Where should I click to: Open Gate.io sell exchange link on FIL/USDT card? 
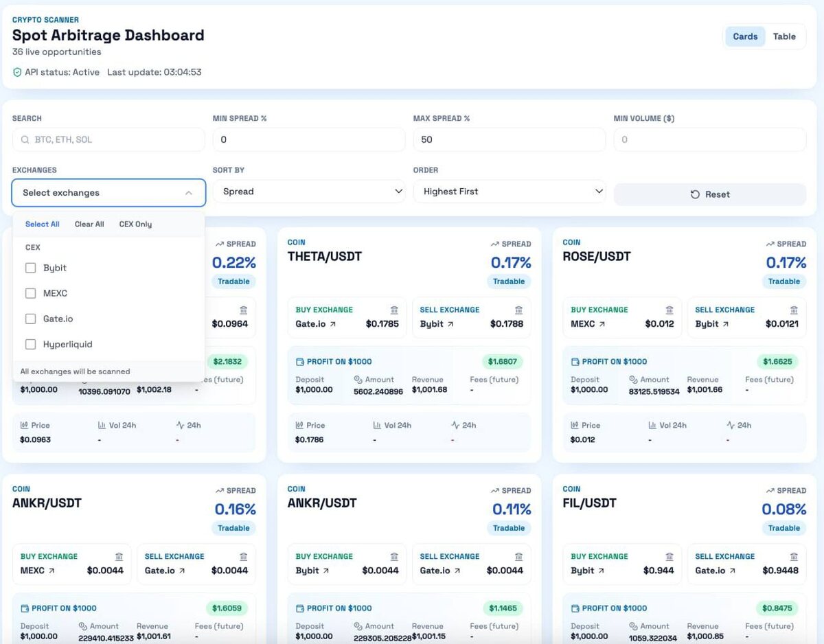716,570
